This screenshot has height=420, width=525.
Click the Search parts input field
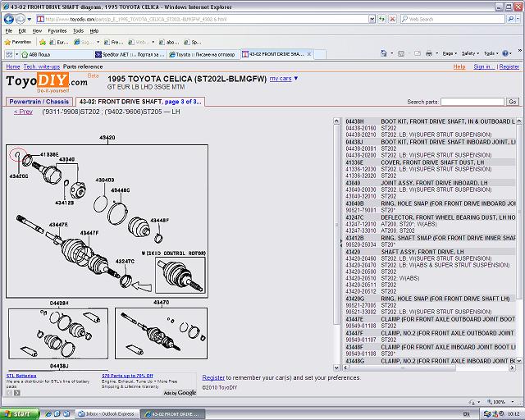472,102
